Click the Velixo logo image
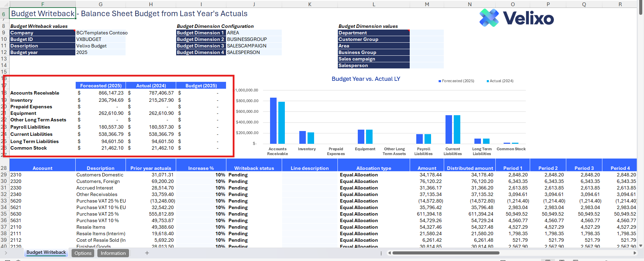The image size is (644, 261). pos(516,18)
